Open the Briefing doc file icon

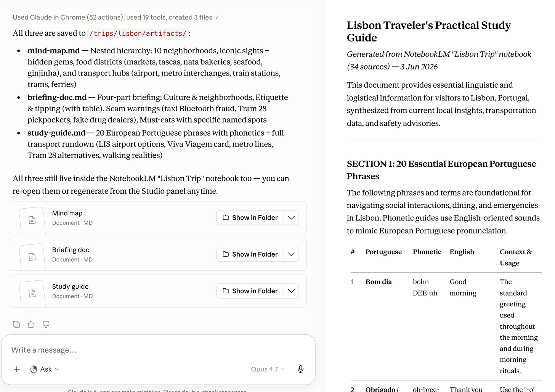(x=32, y=257)
